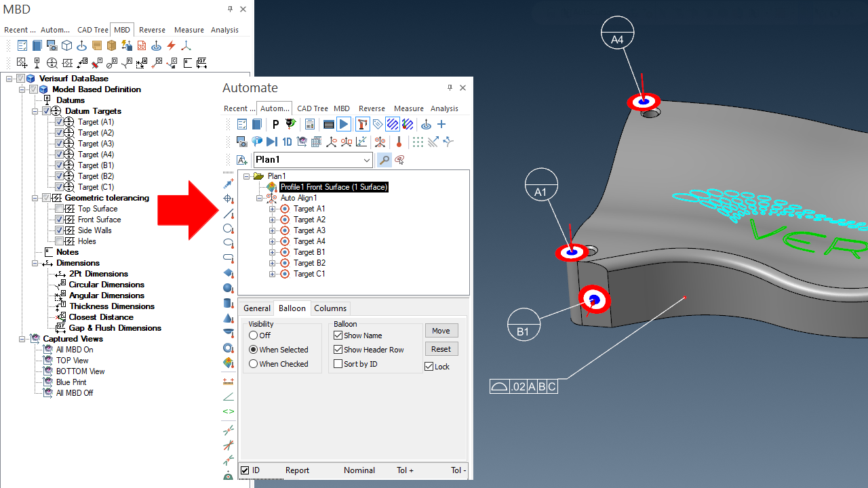Image resolution: width=868 pixels, height=488 pixels.
Task: Uncheck the Show Header Row checkbox
Action: 338,350
